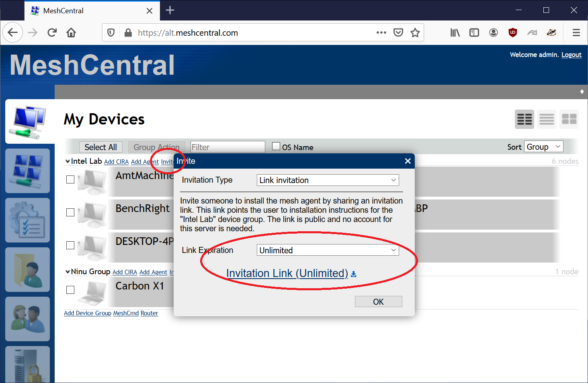This screenshot has width=588, height=383.
Task: Click the My Files sidebar icon
Action: (x=27, y=269)
